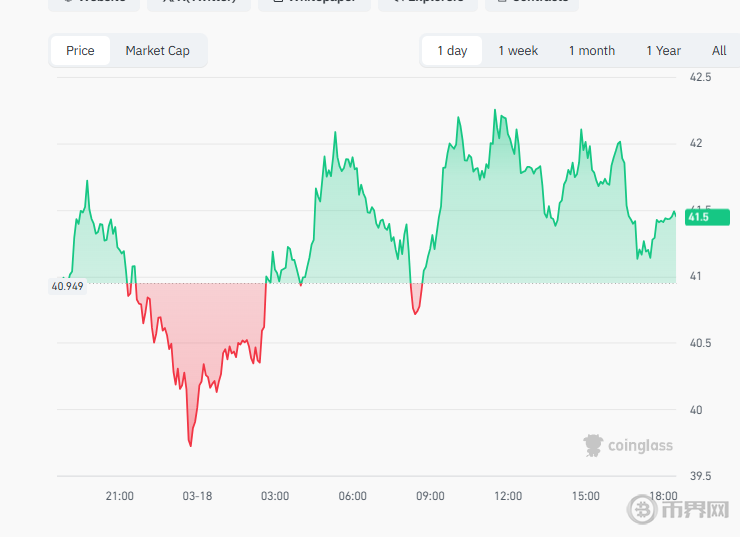This screenshot has height=537, width=740.
Task: Click the 40.5 y-axis label
Action: pos(700,343)
